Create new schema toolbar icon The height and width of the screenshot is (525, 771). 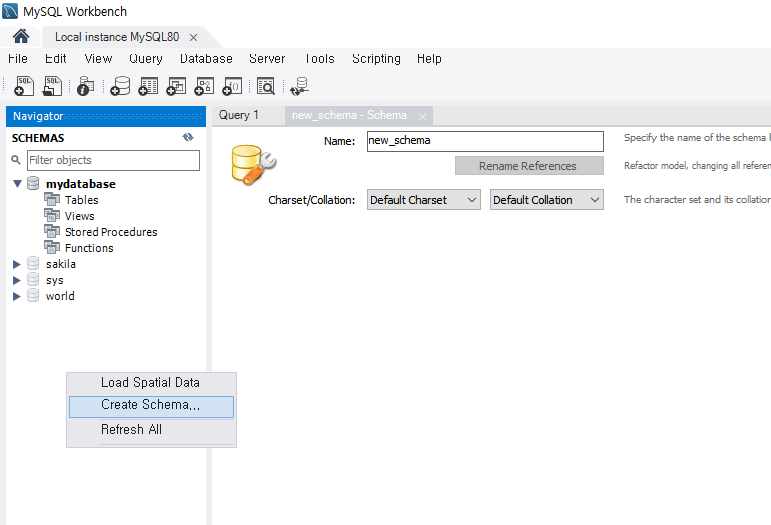(120, 86)
